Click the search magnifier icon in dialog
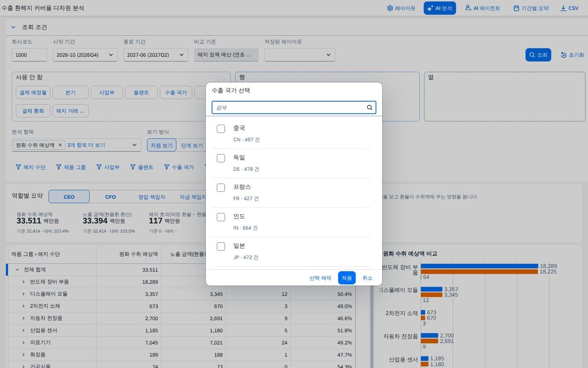Viewport: 588px width, 368px height. click(x=369, y=108)
